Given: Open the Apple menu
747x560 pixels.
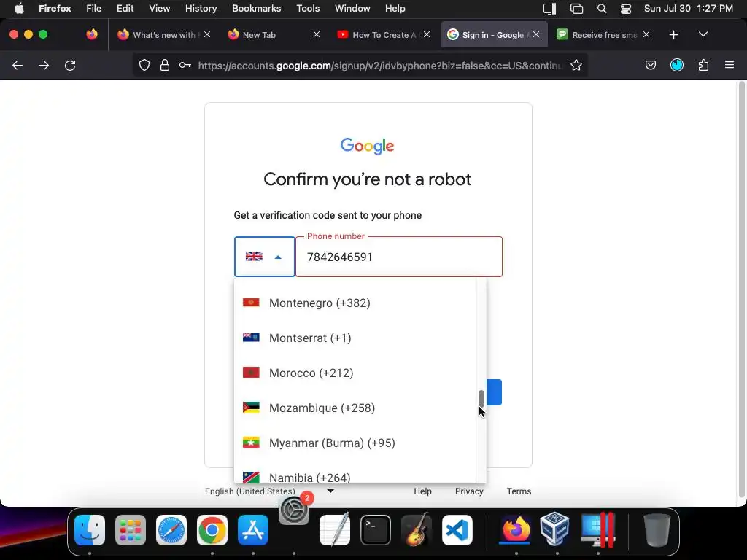Looking at the screenshot, I should point(19,8).
